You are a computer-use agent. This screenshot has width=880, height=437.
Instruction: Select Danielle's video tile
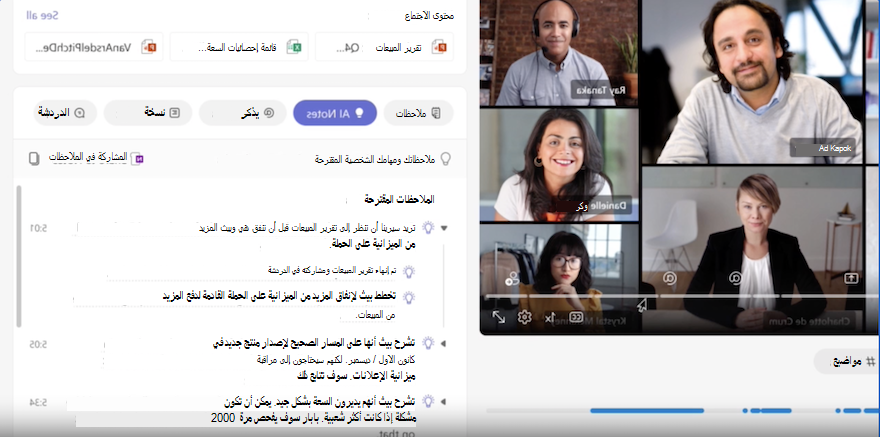pos(559,165)
